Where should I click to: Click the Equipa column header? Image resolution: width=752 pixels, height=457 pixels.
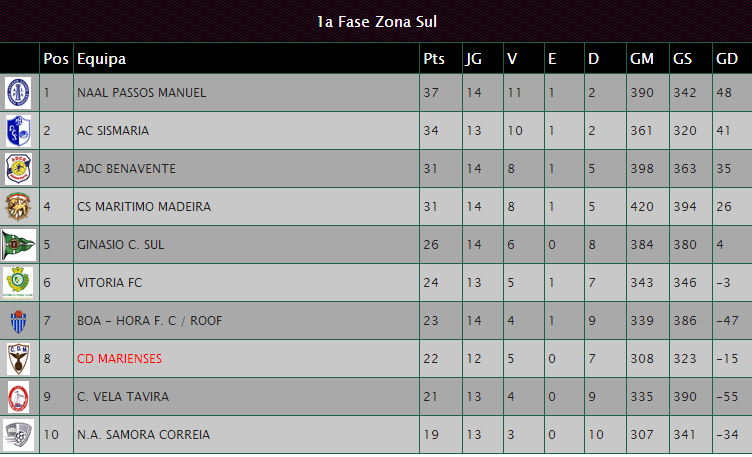(x=101, y=59)
